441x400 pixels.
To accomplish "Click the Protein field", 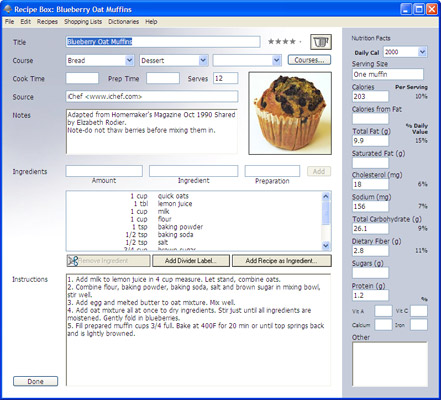I will pos(370,295).
